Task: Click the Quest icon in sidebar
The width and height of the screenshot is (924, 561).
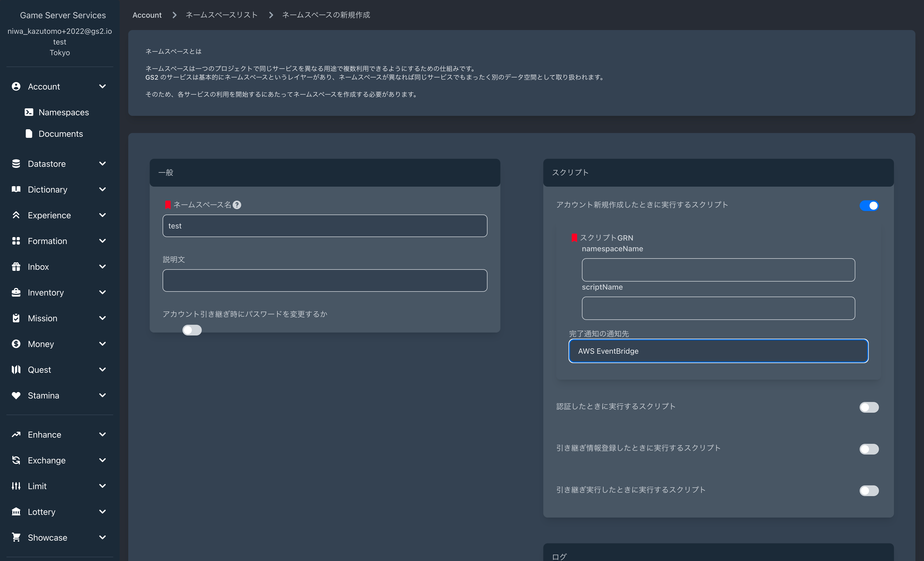Action: click(16, 370)
